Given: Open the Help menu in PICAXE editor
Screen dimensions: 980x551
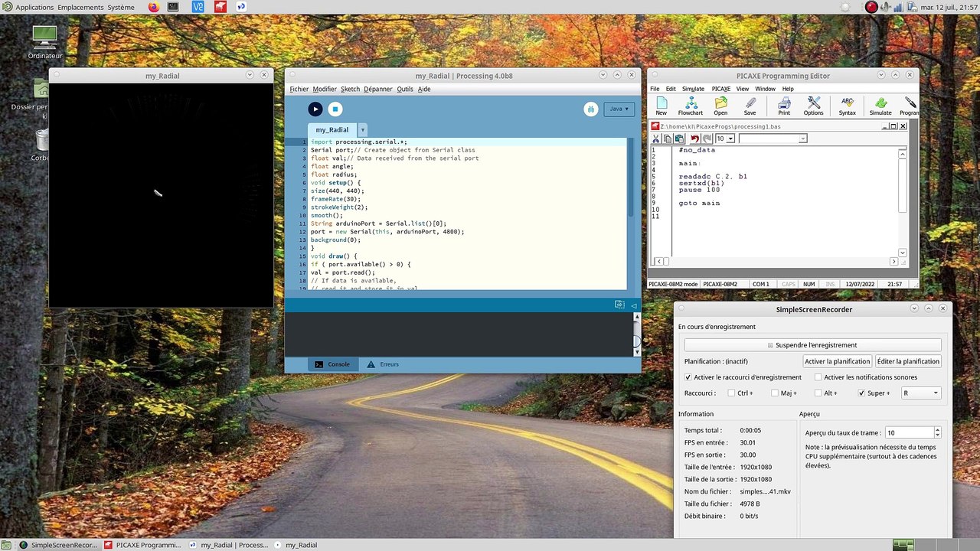Looking at the screenshot, I should [x=788, y=89].
